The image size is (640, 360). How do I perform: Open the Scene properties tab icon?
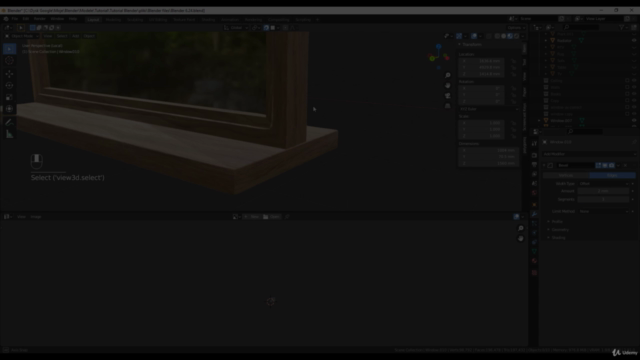[x=534, y=184]
